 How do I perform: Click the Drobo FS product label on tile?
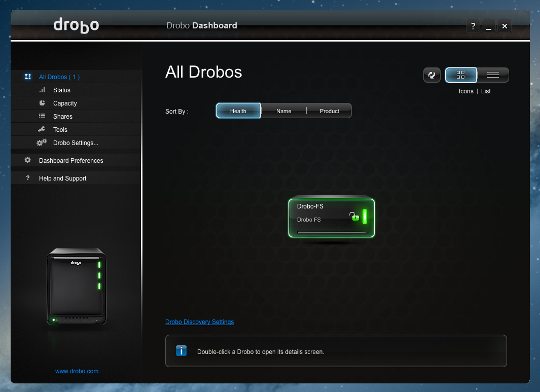point(309,220)
